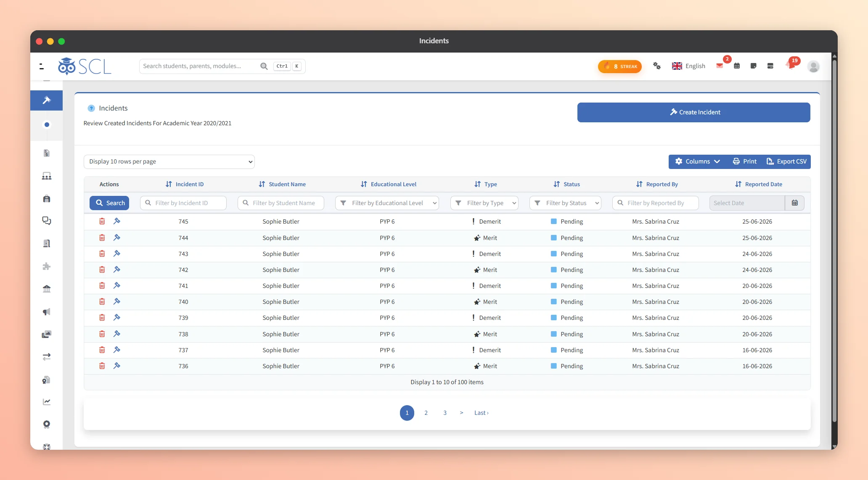The image size is (868, 480).
Task: Open the user profile avatar
Action: pos(814,66)
